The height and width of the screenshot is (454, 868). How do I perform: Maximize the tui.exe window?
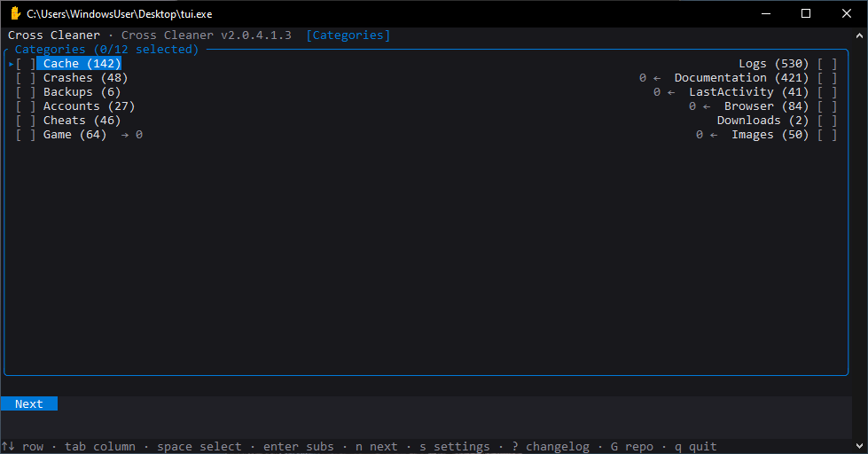[806, 13]
